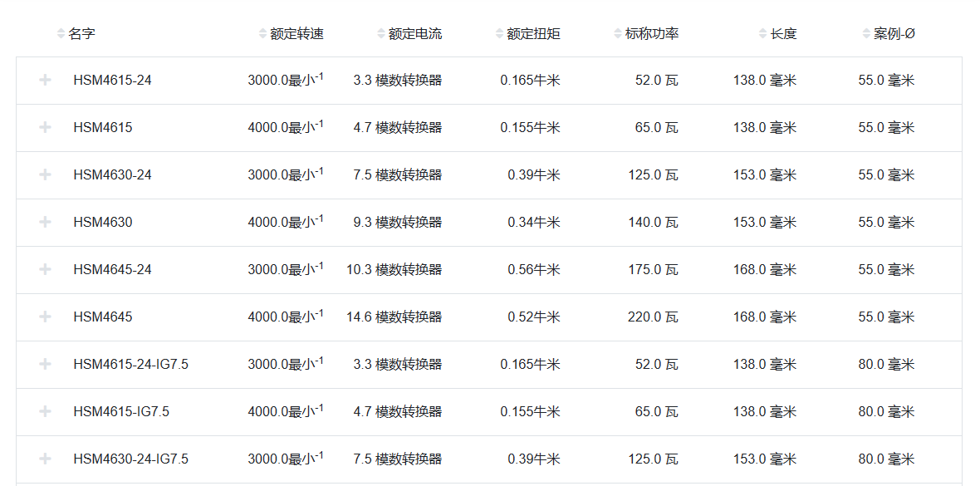Click plus icon beside HSM4615-IG7.5
Screen dimensions: 980x486
(45, 412)
